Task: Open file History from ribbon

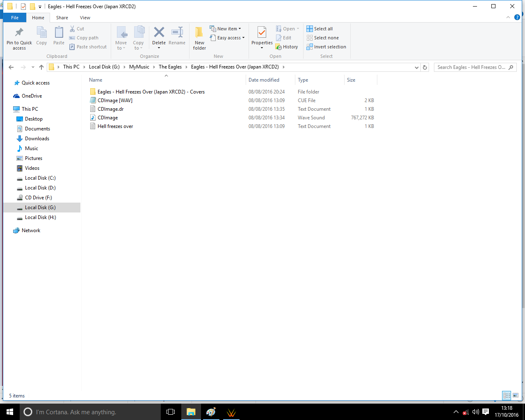Action: 287,47
